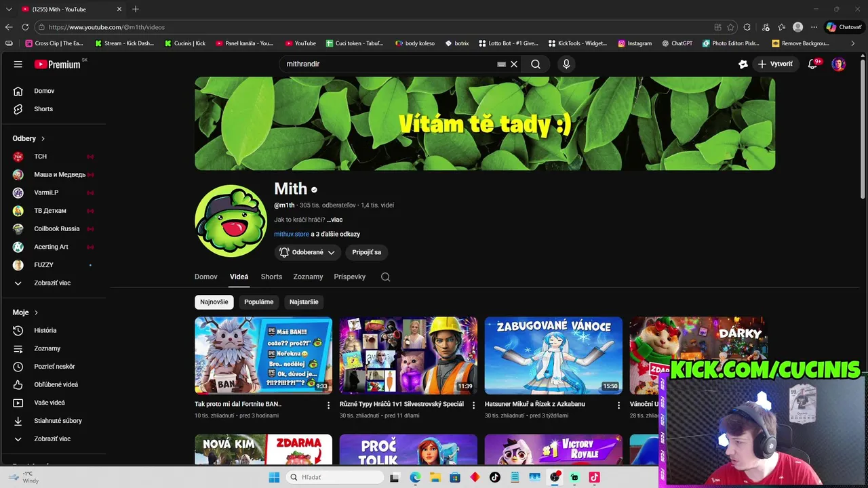Open options for Různé Typy Hráčů video
Viewport: 868px width, 488px height.
474,405
